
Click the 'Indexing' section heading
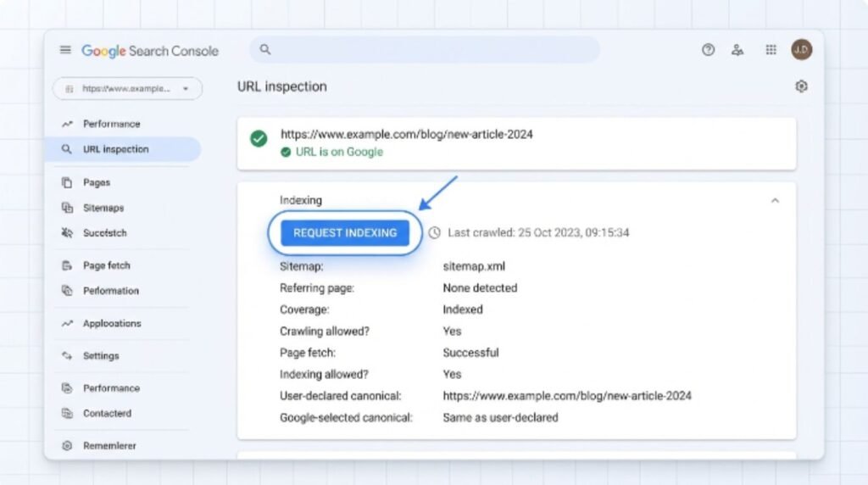tap(301, 200)
